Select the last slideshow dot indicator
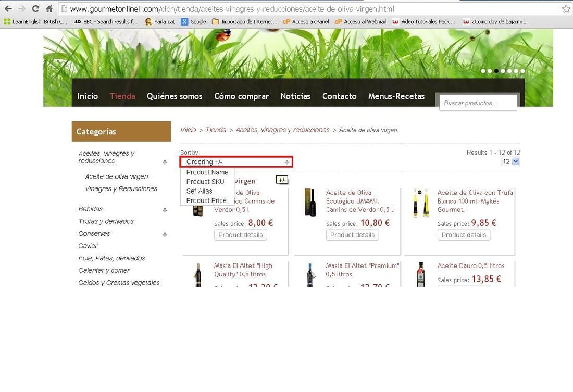Screen dimensions: 573x392 point(522,71)
